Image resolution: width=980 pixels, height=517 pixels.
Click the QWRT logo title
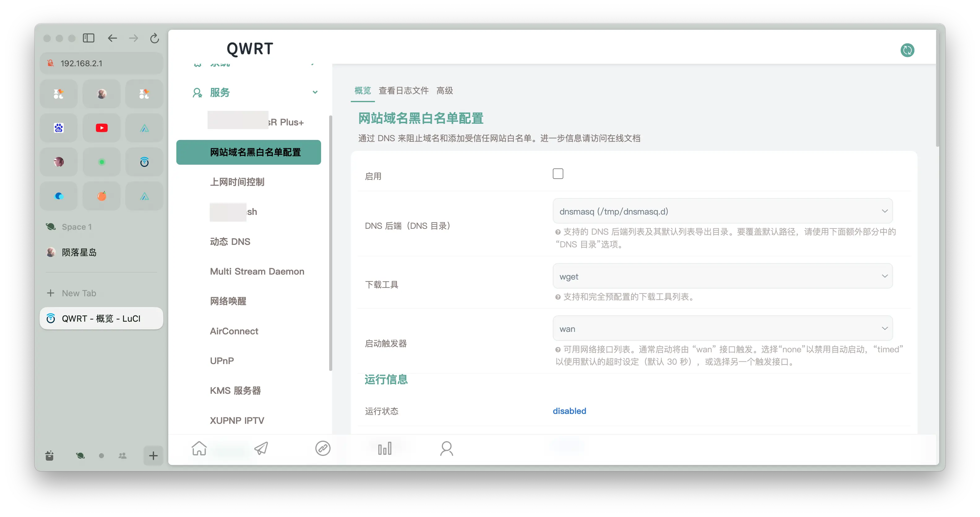click(x=250, y=49)
